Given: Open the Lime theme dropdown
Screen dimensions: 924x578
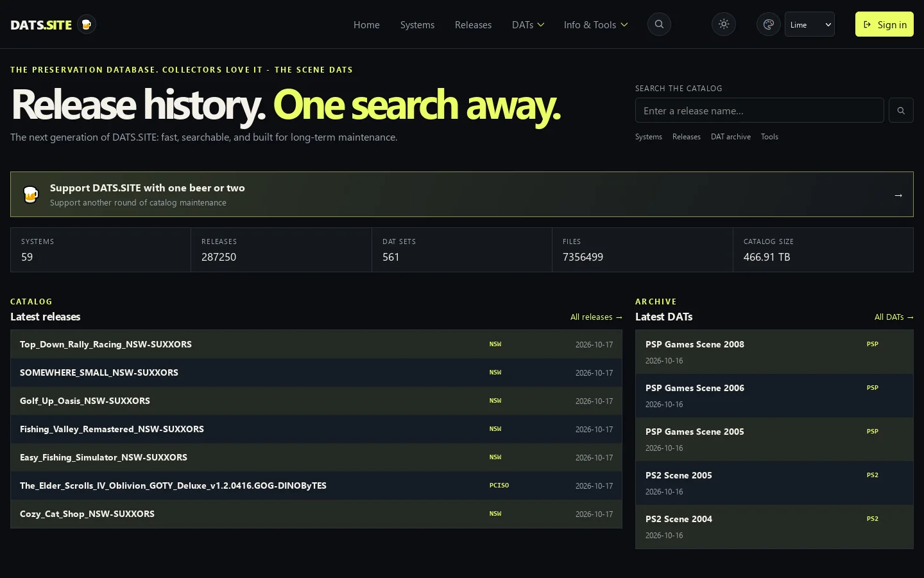Looking at the screenshot, I should (810, 24).
